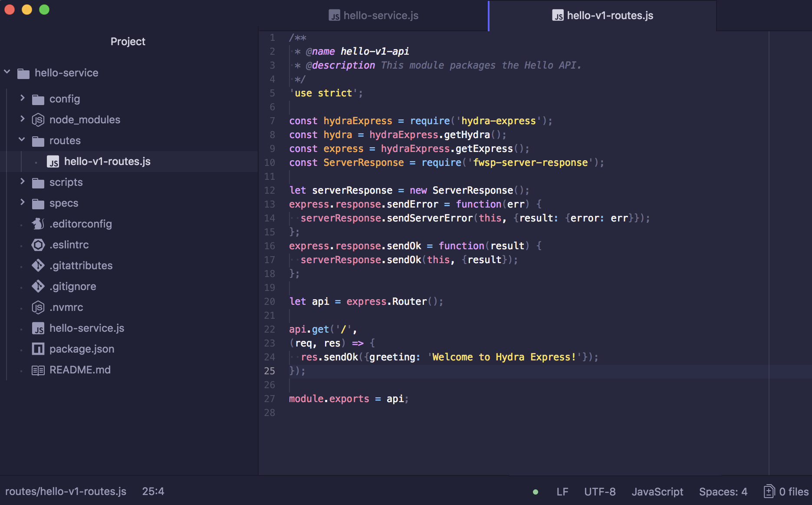Click the getExpress() call on line 9
Viewport: 812px width, 505px height.
point(490,149)
